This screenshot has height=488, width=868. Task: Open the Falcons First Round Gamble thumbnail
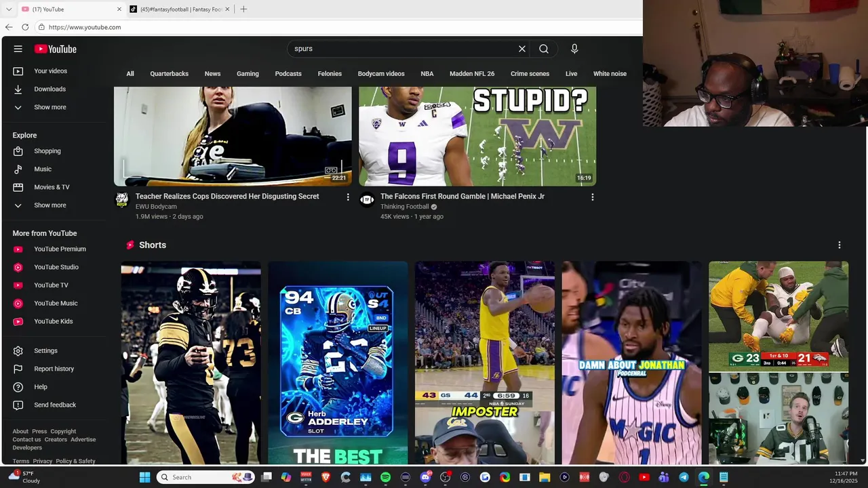tap(477, 136)
